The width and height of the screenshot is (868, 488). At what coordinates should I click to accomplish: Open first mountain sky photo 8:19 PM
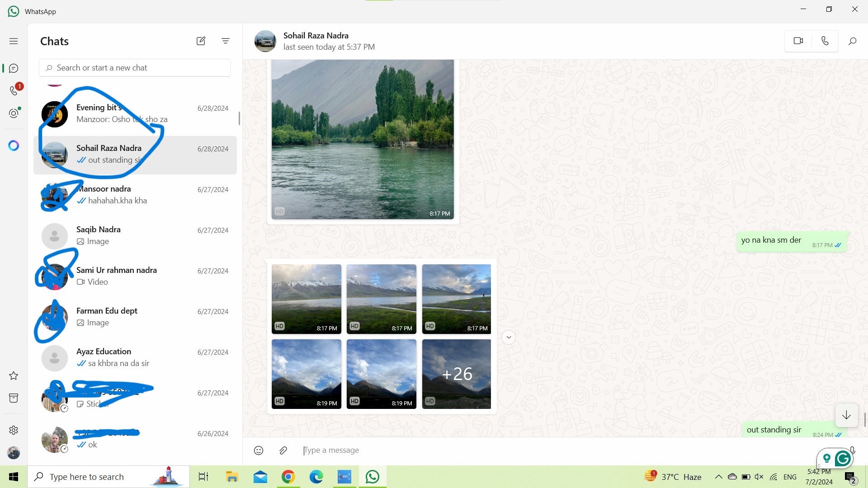(307, 374)
